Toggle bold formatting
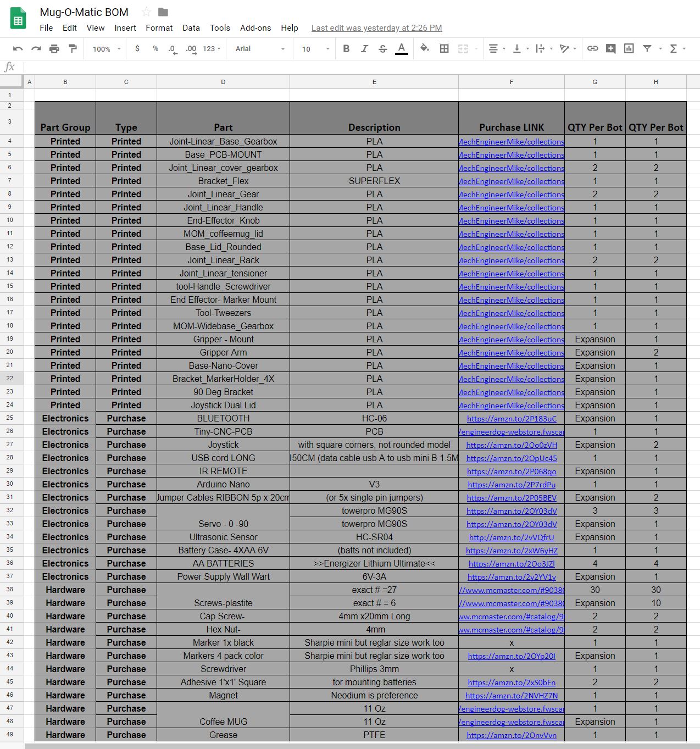 (x=346, y=49)
